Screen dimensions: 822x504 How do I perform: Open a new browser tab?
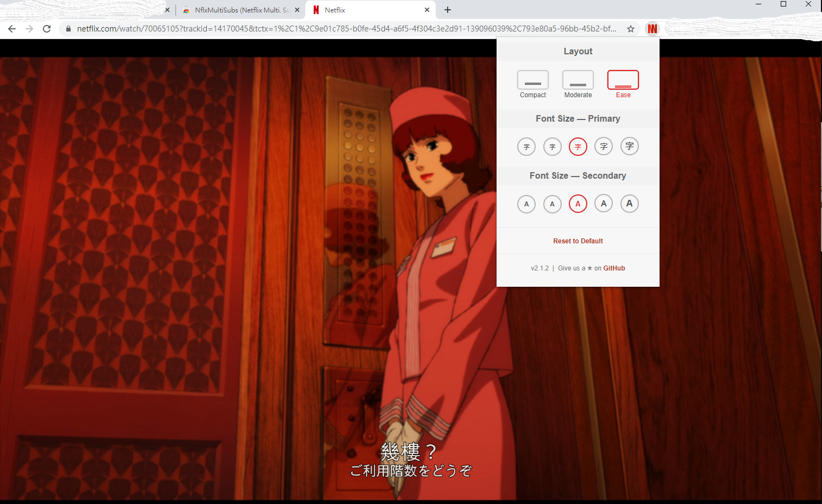448,10
